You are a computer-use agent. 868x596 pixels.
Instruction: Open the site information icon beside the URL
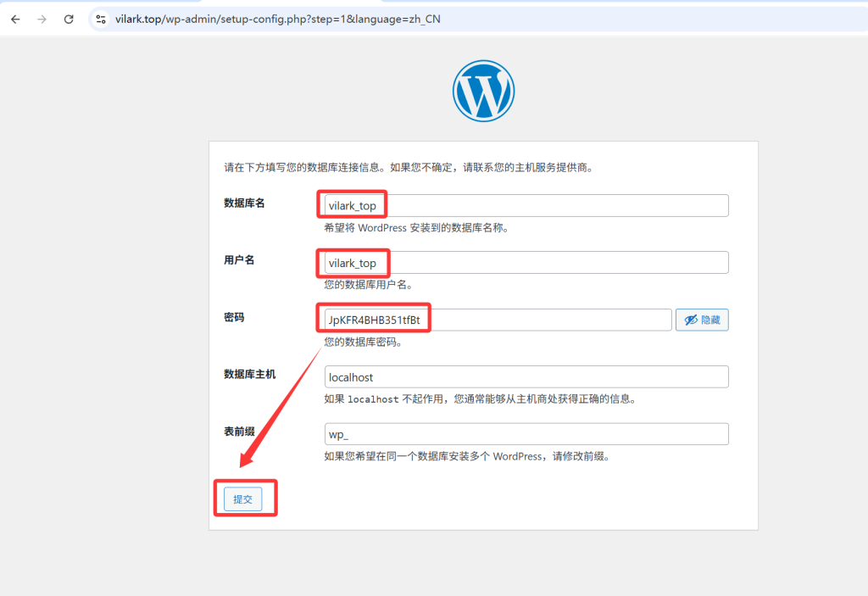point(101,19)
